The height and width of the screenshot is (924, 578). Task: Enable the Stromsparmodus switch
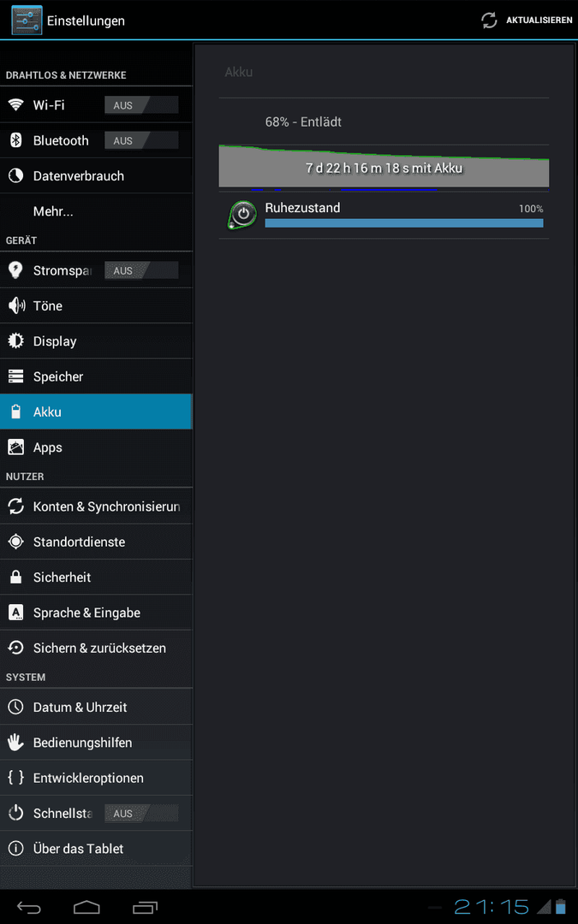tap(141, 269)
